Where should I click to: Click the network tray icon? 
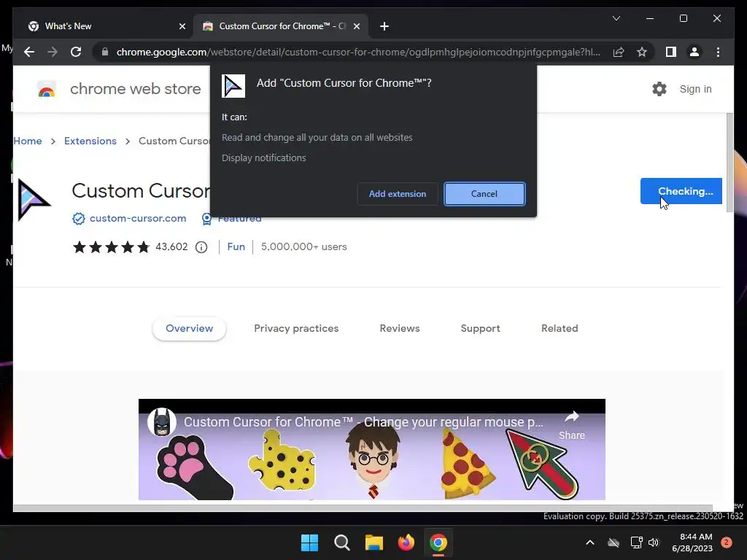636,542
